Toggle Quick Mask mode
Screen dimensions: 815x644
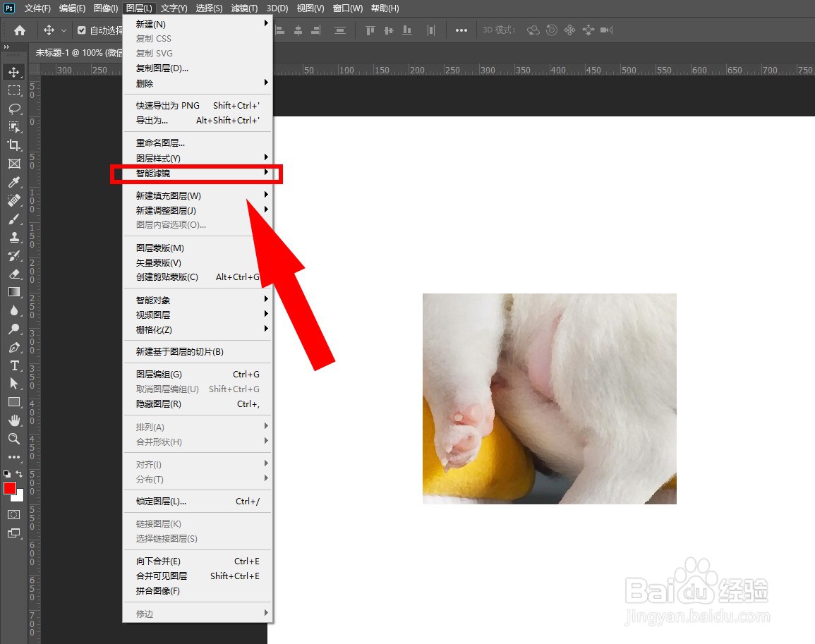coord(14,515)
